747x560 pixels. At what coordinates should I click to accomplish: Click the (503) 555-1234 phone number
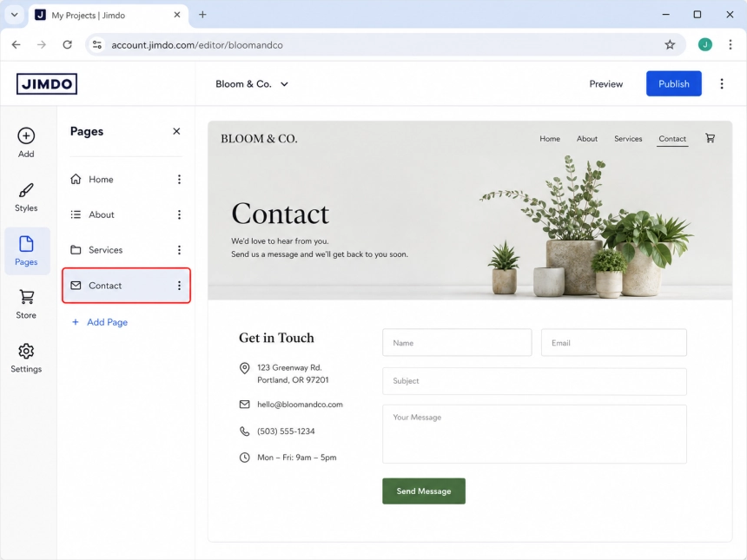(x=286, y=431)
